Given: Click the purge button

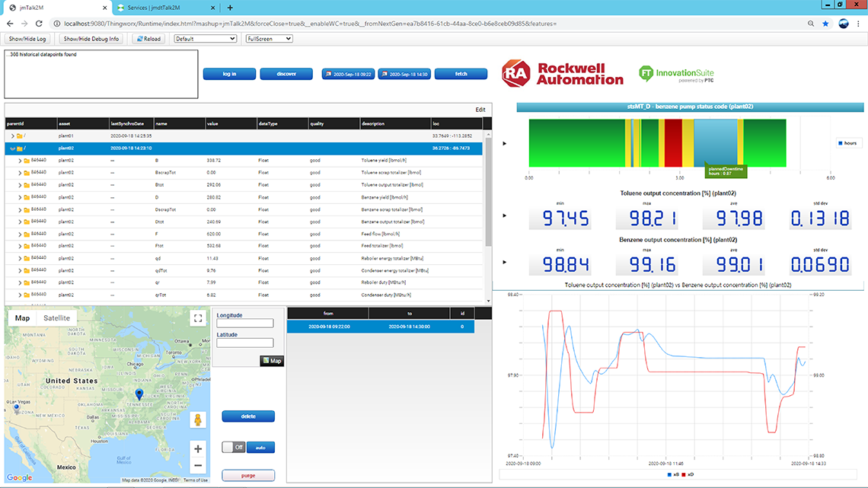Looking at the screenshot, I should pyautogui.click(x=248, y=476).
